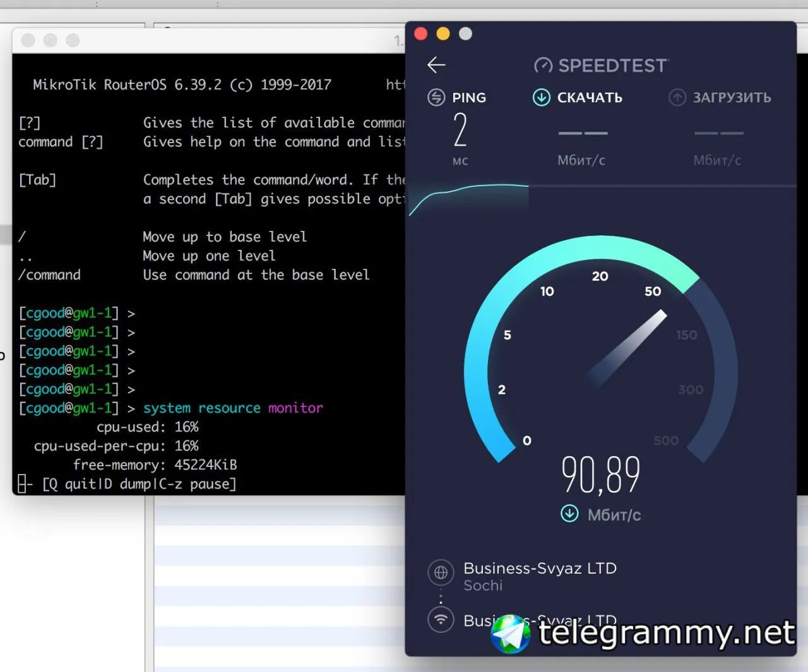Click the gauge tick label 150

(x=687, y=335)
